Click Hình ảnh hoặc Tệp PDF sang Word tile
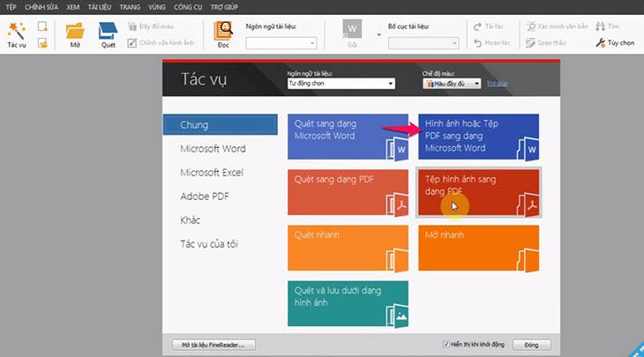 478,137
